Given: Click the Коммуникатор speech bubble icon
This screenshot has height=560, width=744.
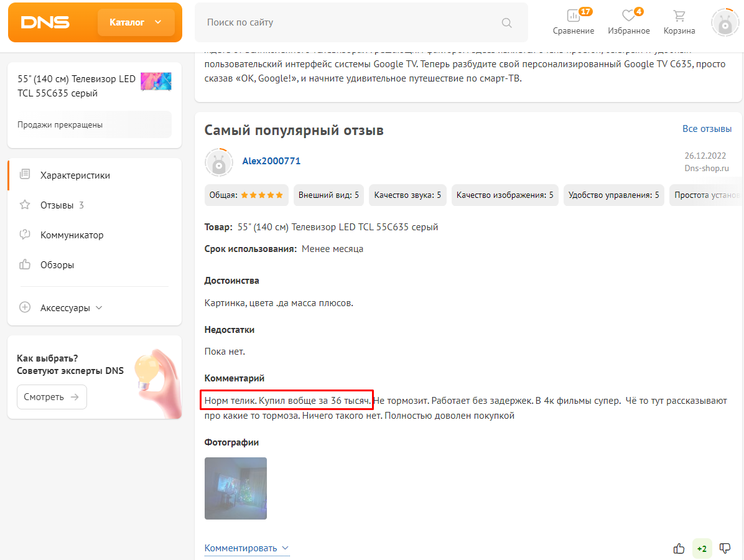Looking at the screenshot, I should (25, 235).
